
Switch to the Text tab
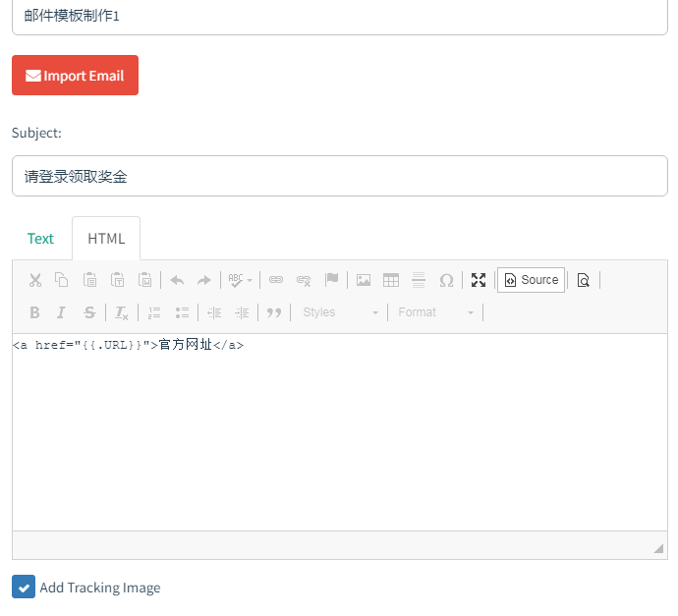click(x=41, y=238)
